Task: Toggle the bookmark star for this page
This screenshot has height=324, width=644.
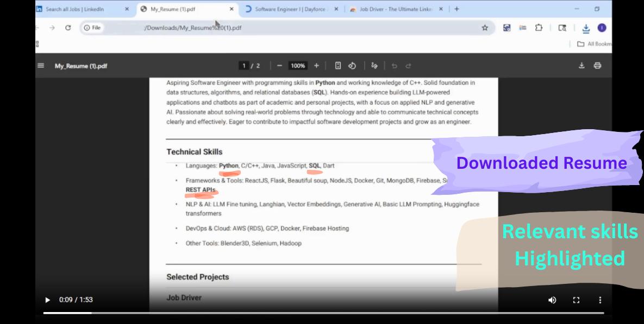Action: click(485, 28)
